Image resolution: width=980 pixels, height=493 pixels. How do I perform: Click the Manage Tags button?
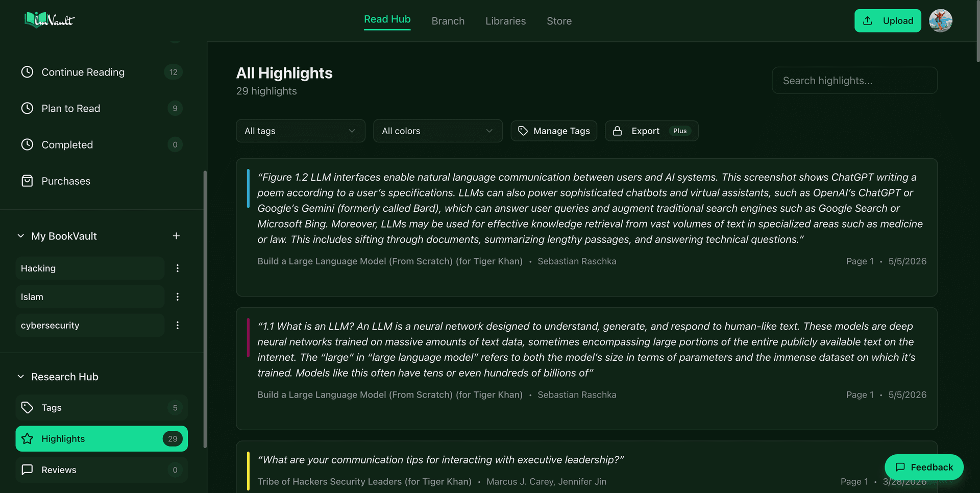coord(554,131)
